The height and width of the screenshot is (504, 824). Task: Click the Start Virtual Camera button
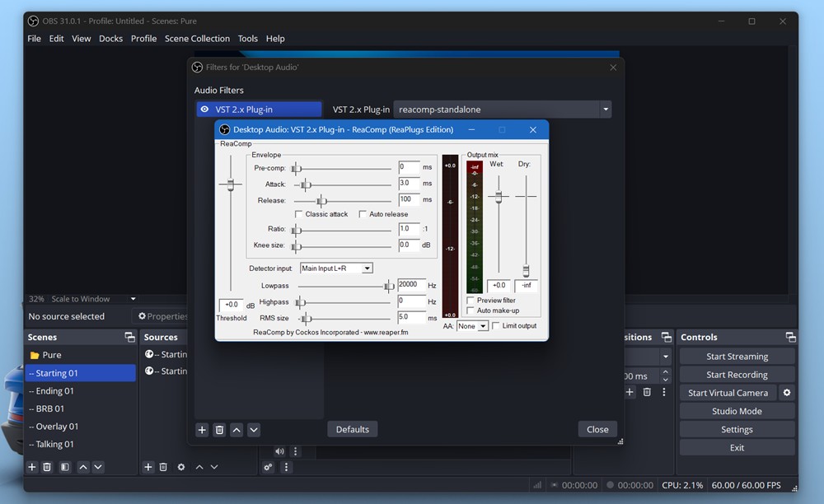point(728,392)
